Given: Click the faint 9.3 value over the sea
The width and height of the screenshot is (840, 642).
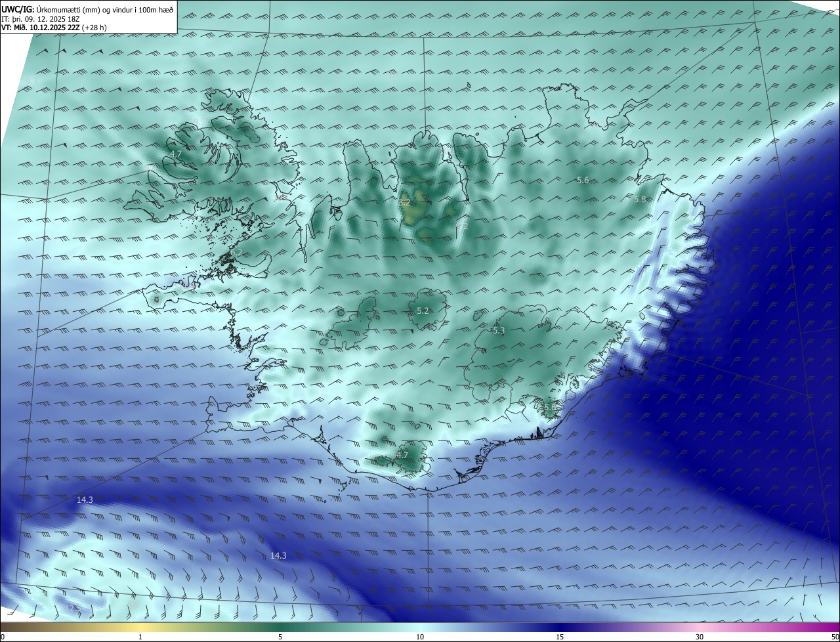Looking at the screenshot, I should click(31, 80).
